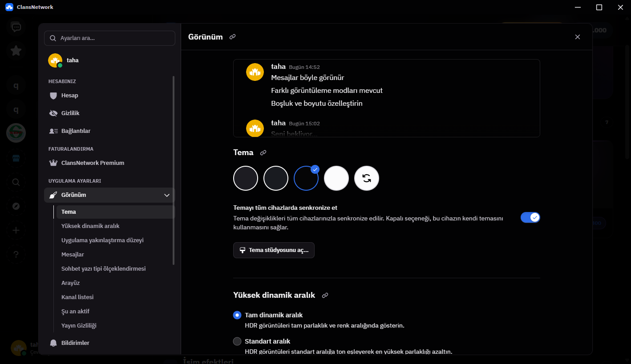
Task: Click the search magnifier icon in settings
Action: tap(53, 38)
